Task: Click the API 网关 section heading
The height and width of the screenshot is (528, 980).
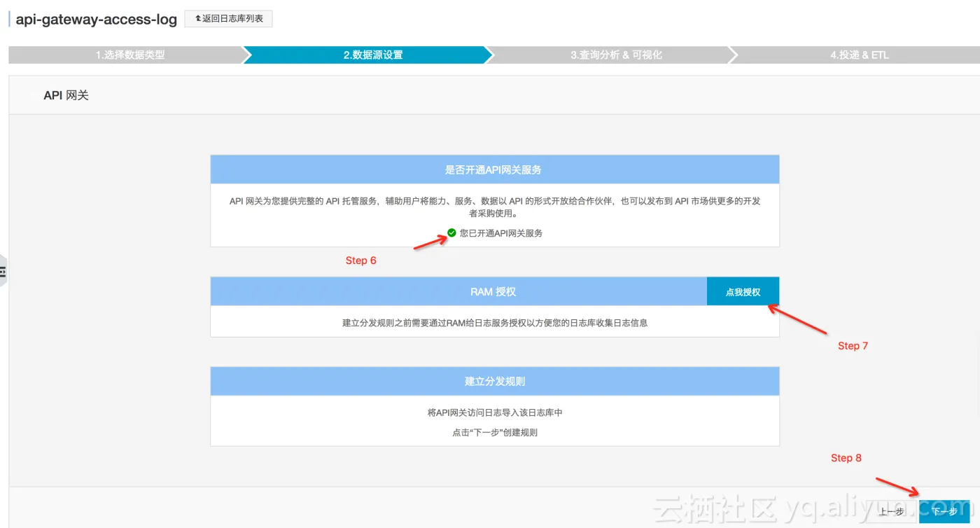Action: point(66,95)
